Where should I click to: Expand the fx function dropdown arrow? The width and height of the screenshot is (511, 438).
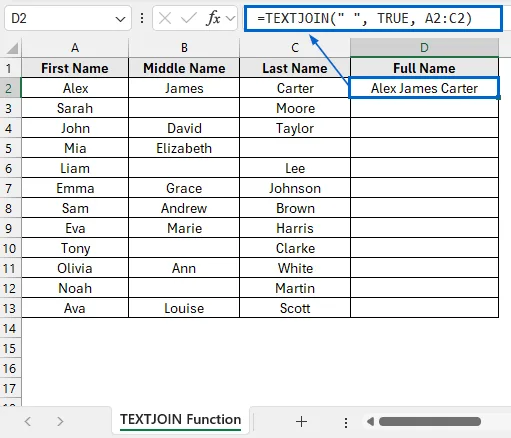coord(230,18)
